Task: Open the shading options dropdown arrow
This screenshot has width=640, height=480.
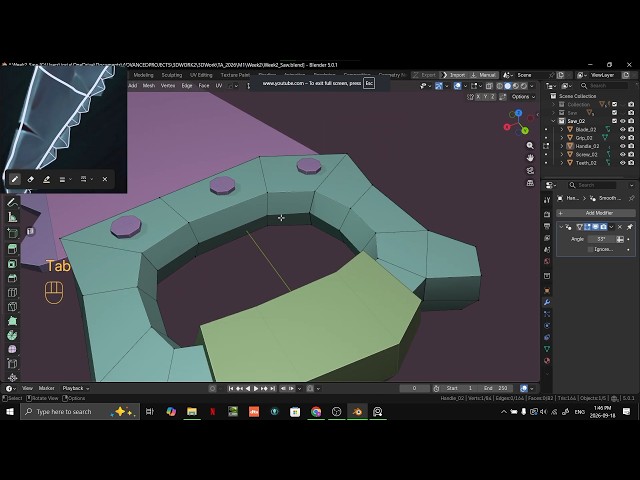Action: pos(532,86)
